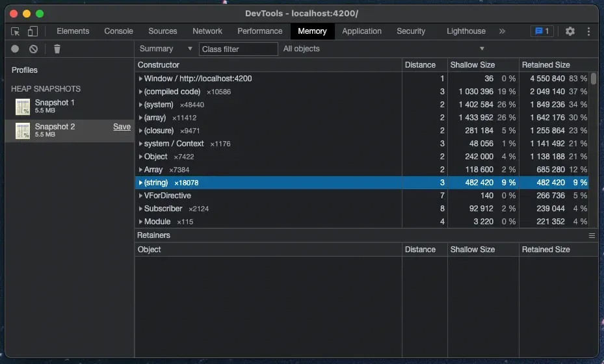Sort by Retained Size column header
The image size is (604, 364).
(x=545, y=65)
